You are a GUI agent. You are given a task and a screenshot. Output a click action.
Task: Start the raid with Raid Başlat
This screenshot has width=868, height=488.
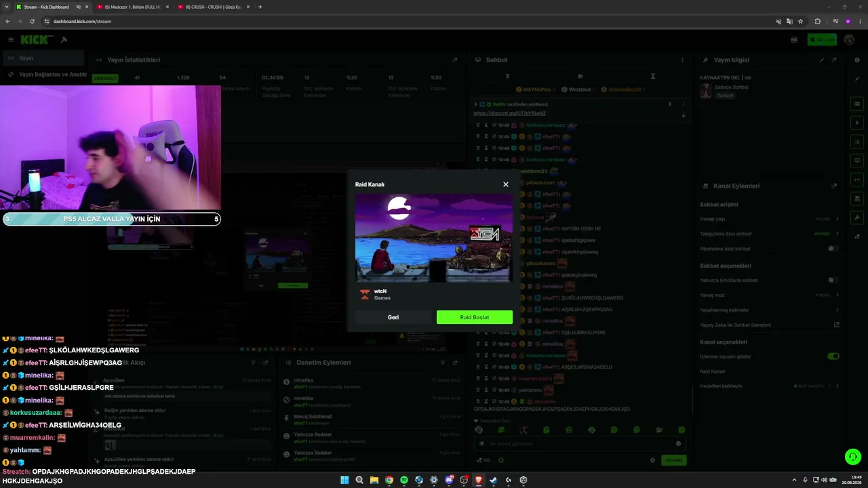pyautogui.click(x=475, y=317)
